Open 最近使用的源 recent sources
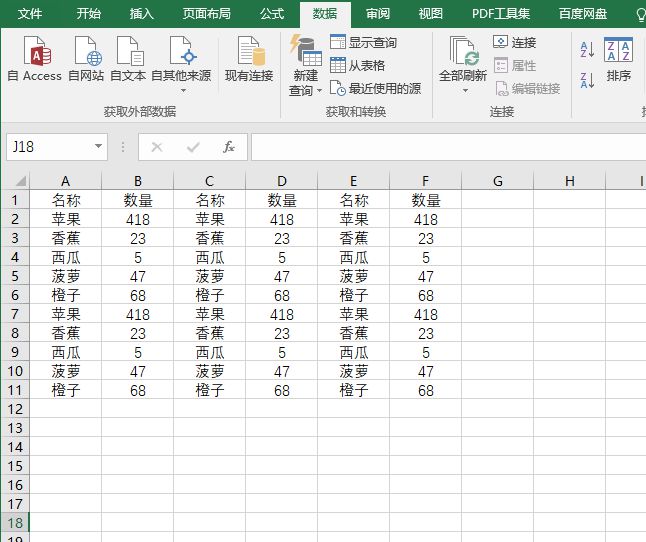Viewport: 646px width, 542px height. [375, 88]
